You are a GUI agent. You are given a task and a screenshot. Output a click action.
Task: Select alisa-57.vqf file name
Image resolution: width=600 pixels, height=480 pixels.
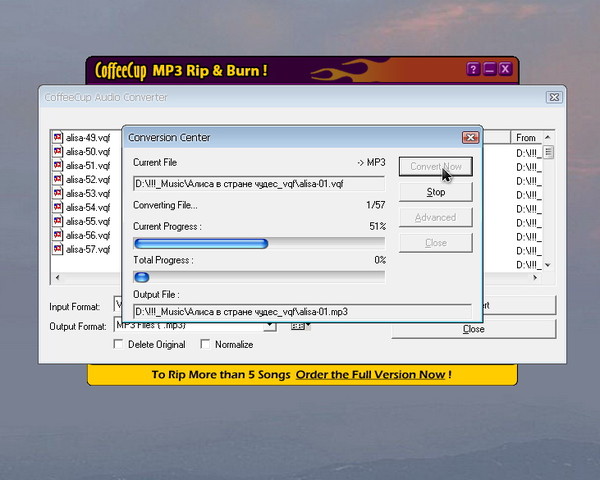pyautogui.click(x=88, y=249)
